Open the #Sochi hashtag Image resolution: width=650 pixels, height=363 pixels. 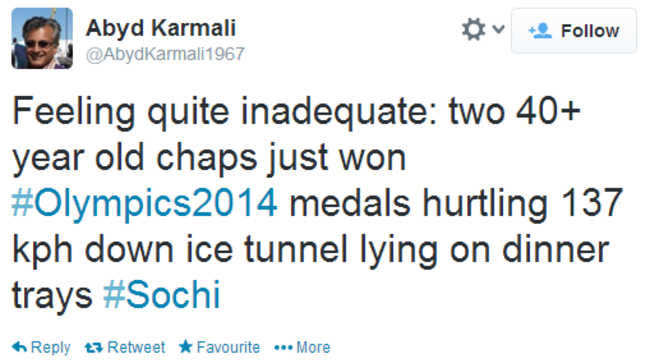point(161,294)
